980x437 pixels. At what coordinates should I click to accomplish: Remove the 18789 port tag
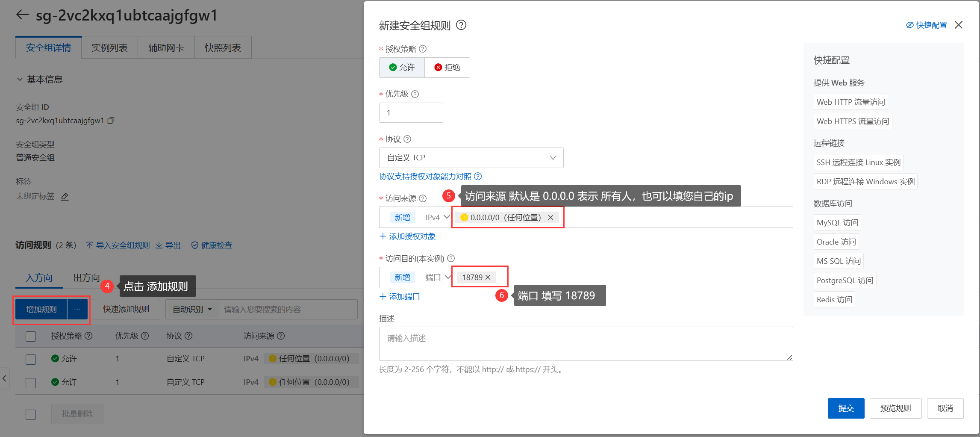coord(488,278)
